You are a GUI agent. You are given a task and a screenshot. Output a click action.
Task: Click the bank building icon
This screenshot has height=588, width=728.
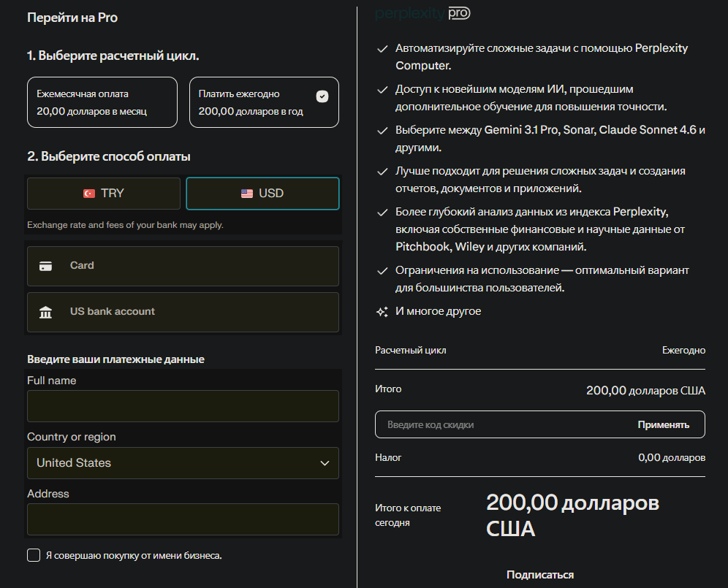45,312
